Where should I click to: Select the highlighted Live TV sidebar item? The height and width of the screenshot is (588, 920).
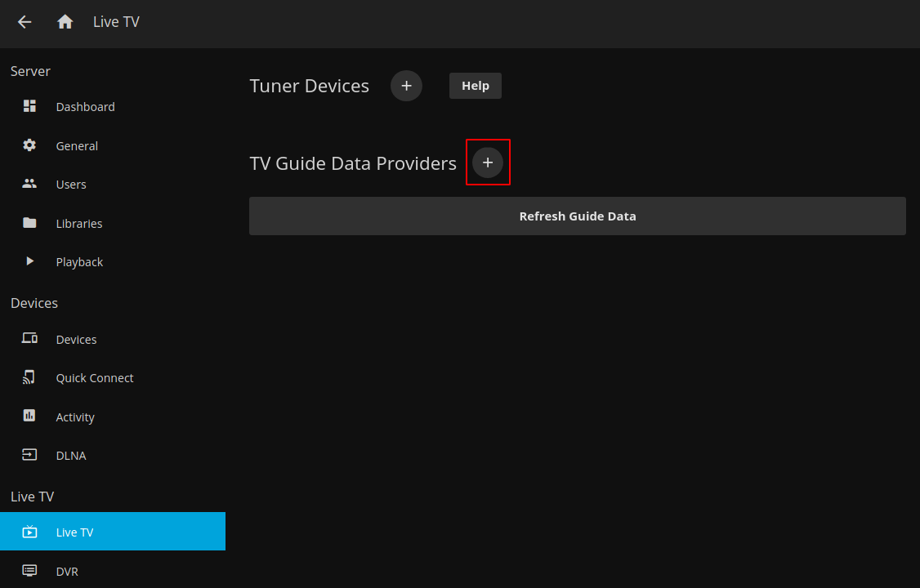112,532
